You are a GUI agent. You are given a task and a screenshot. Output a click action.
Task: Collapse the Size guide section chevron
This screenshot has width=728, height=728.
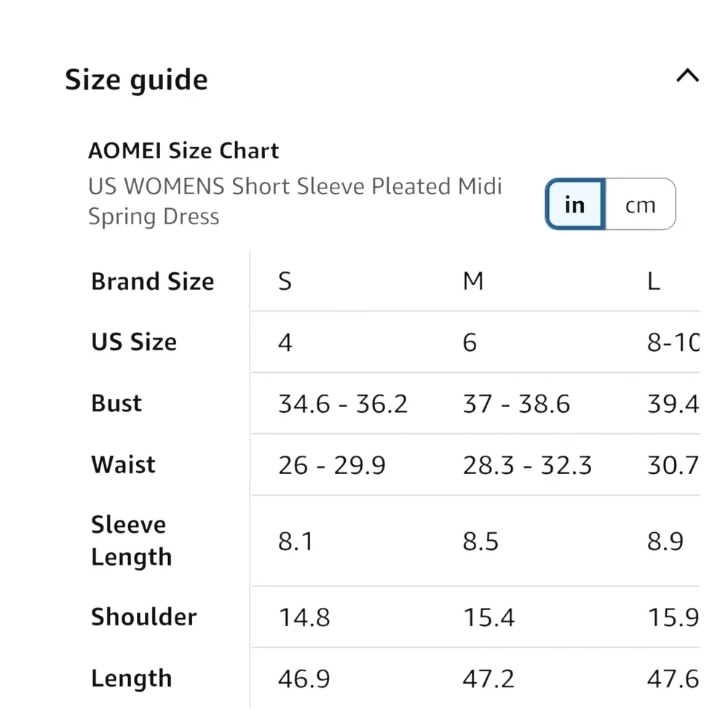click(x=688, y=76)
